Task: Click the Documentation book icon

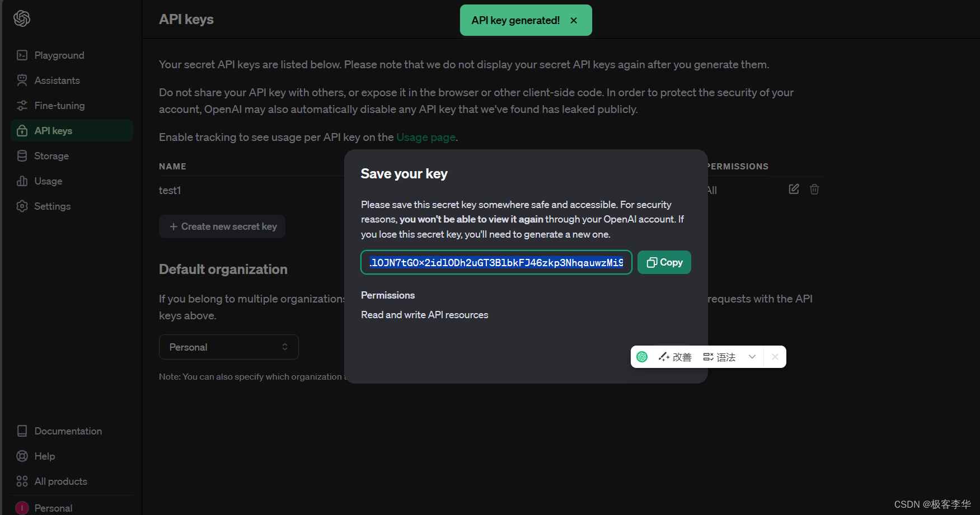Action: coord(22,431)
